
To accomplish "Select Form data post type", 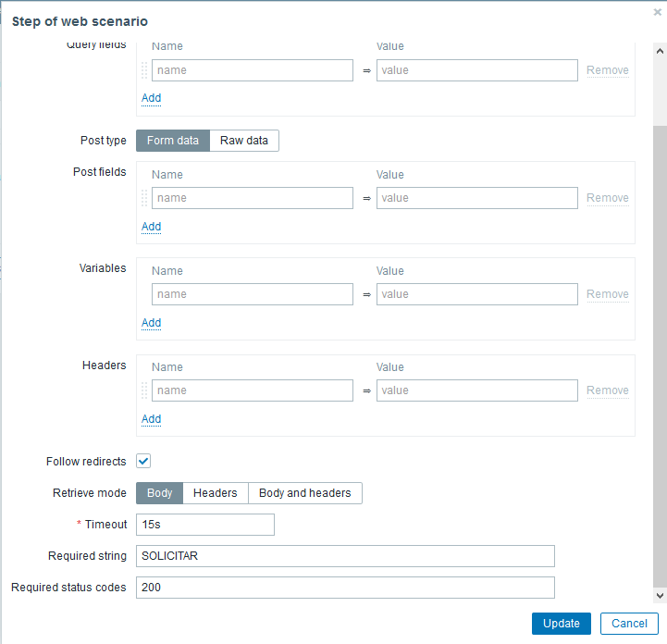I will click(x=173, y=141).
